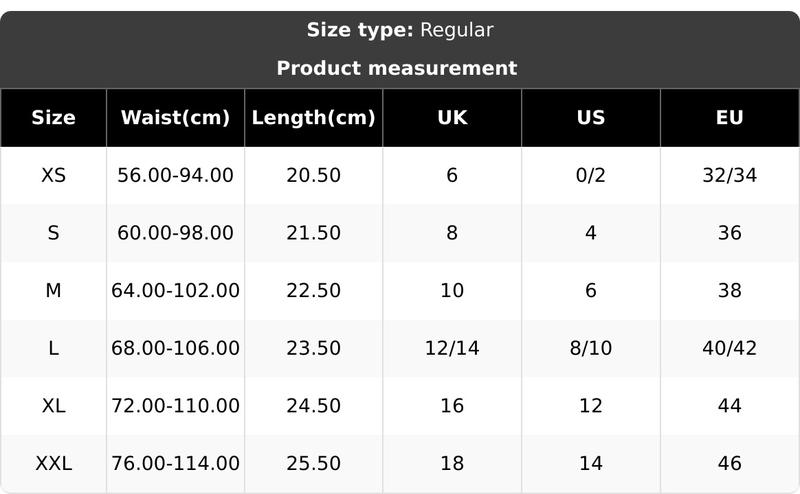Click US size 12 cell
Image resolution: width=800 pixels, height=494 pixels.
click(x=591, y=406)
